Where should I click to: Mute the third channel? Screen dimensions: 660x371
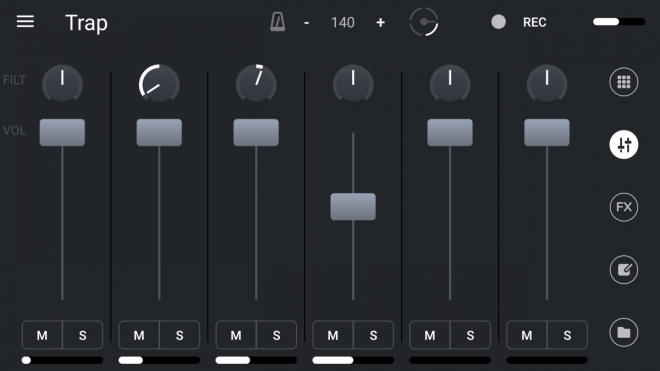[x=236, y=335]
